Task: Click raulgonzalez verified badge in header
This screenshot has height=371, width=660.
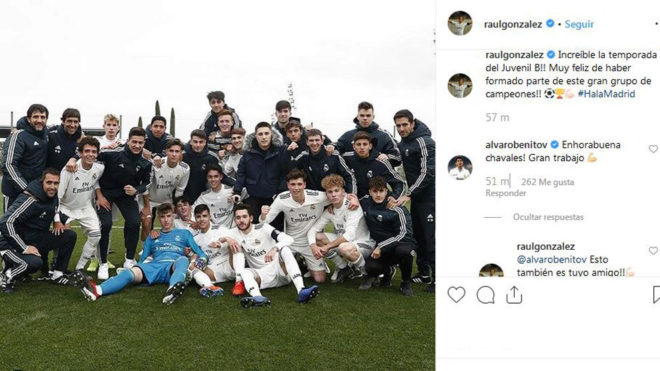Action: (x=550, y=24)
